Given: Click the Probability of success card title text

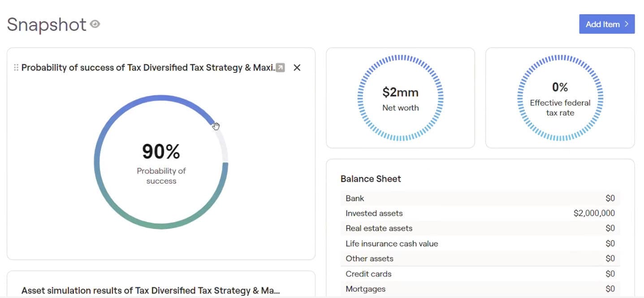Looking at the screenshot, I should click(x=148, y=68).
